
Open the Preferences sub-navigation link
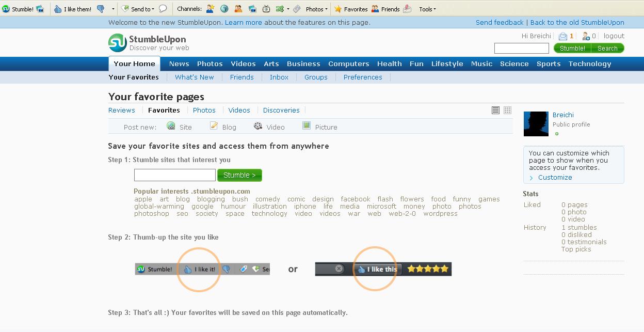coord(363,77)
